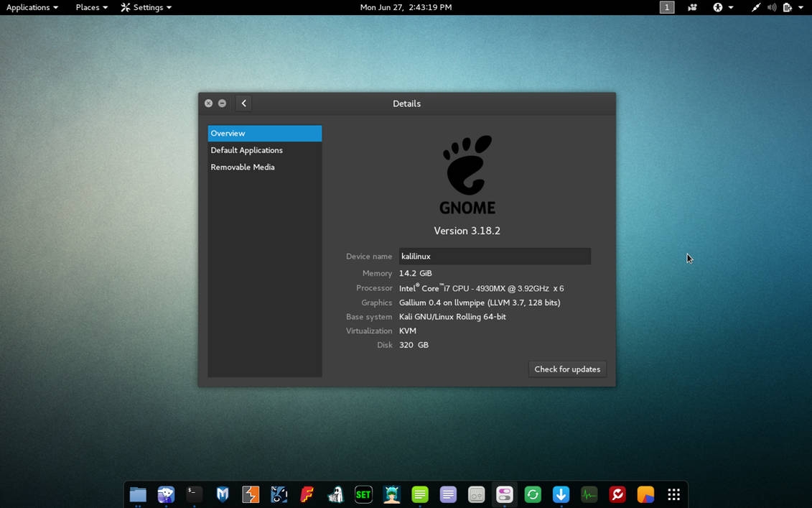Select Default Applications in sidebar
Screen dimensions: 812x508
pos(246,150)
